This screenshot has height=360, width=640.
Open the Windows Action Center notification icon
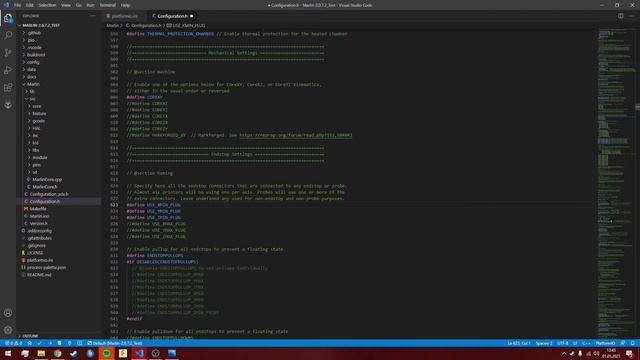[x=629, y=353]
